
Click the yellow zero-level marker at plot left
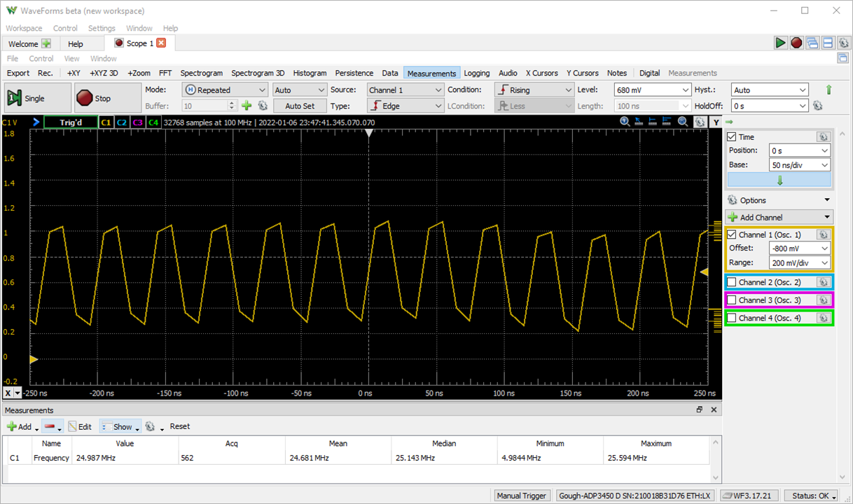pos(34,360)
